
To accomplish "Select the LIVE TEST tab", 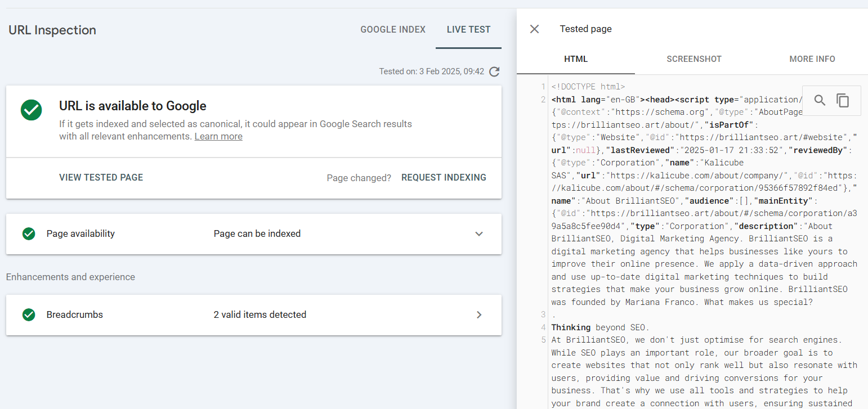I will coord(468,29).
